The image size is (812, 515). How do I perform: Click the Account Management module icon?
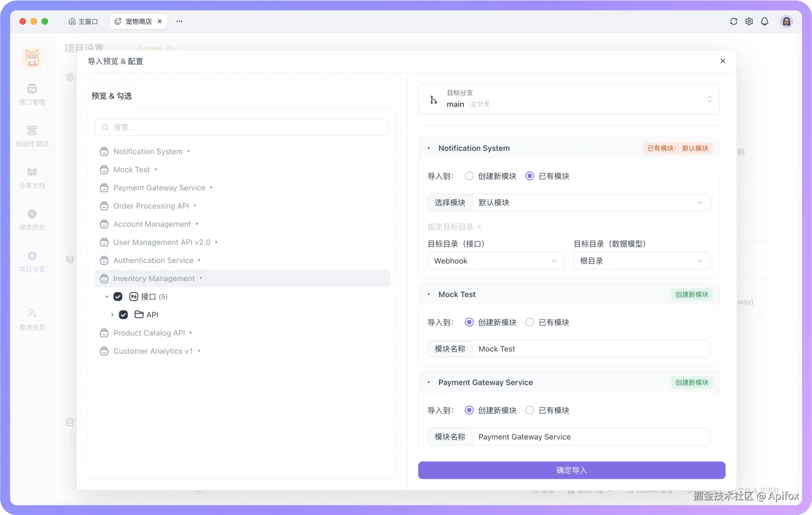click(x=104, y=224)
